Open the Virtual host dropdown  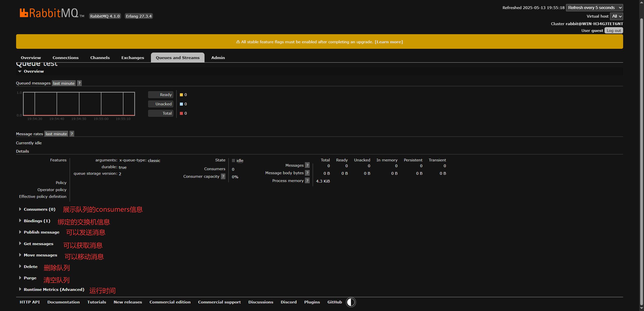point(616,16)
